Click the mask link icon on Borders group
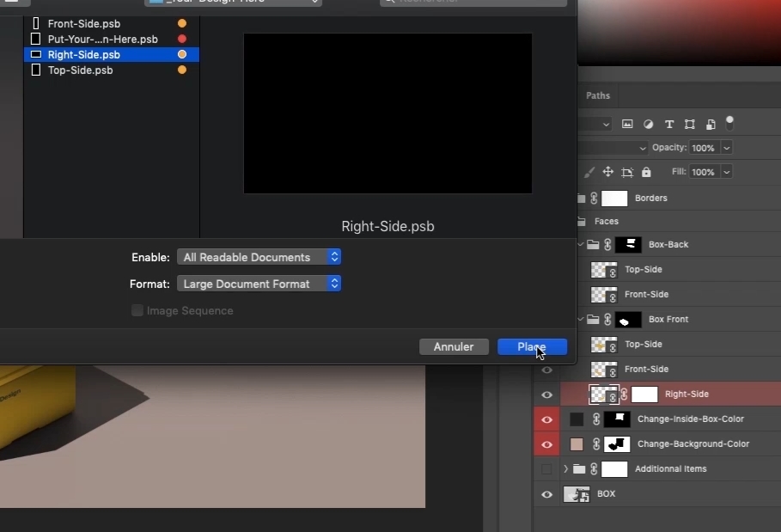This screenshot has height=532, width=781. pyautogui.click(x=594, y=199)
